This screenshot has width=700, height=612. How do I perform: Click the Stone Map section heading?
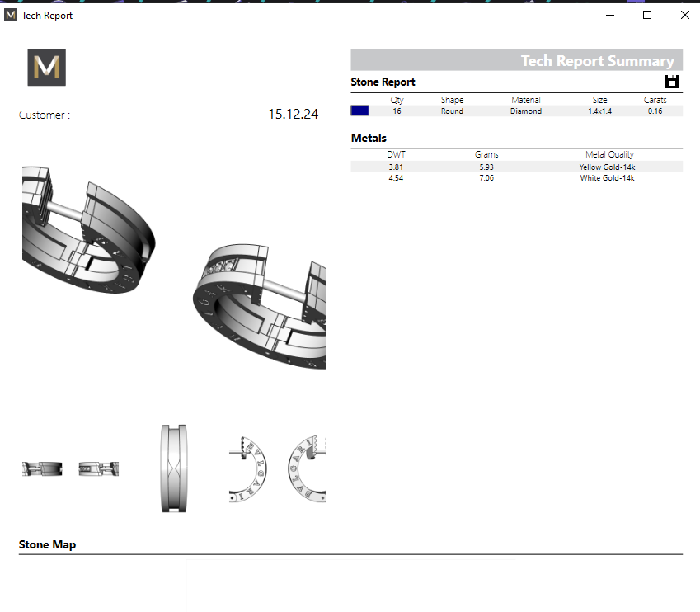[47, 544]
